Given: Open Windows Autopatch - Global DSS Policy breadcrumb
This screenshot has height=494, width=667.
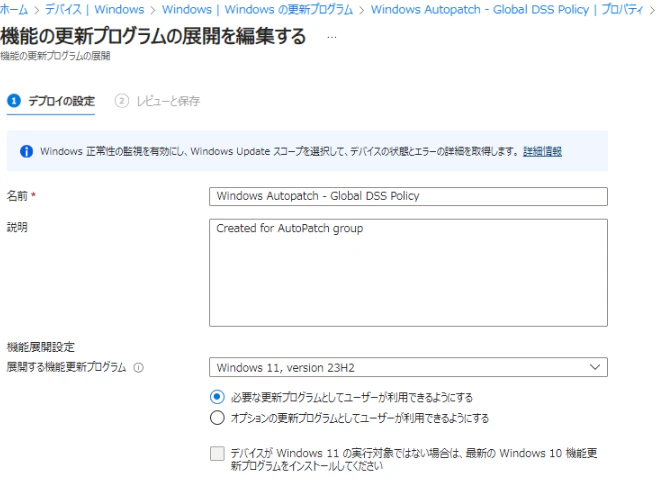Looking at the screenshot, I should click(x=507, y=9).
